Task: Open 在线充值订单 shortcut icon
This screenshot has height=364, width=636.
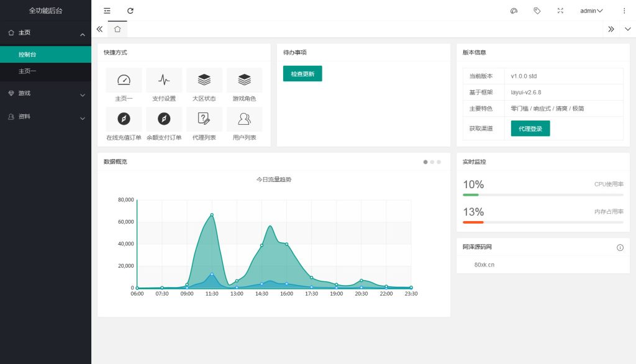Action: coord(124,120)
